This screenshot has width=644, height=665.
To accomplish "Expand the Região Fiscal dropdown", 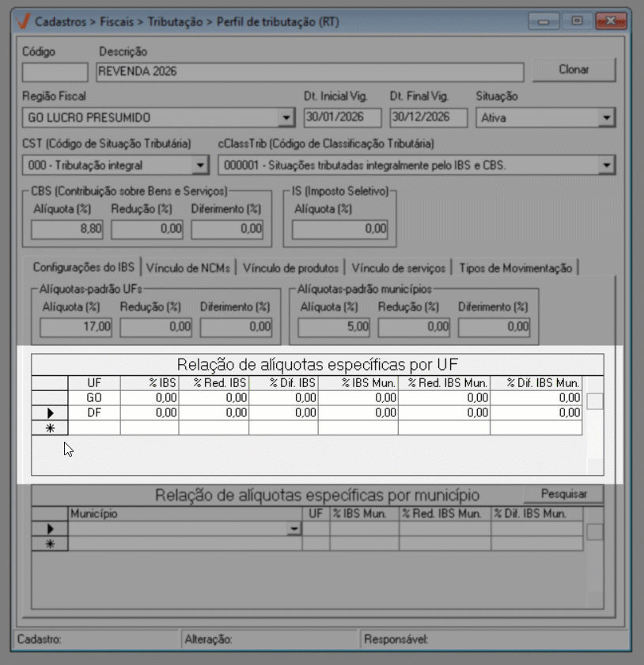I will click(x=286, y=119).
